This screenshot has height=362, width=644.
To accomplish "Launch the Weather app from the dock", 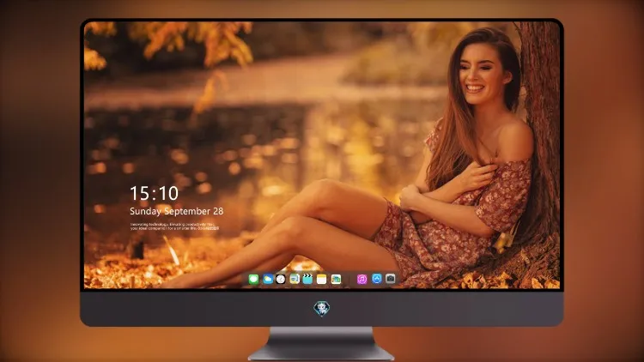I will 268,280.
